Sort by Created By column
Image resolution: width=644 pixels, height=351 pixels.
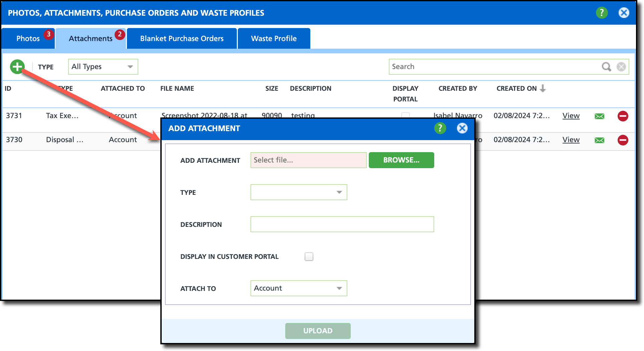click(458, 88)
